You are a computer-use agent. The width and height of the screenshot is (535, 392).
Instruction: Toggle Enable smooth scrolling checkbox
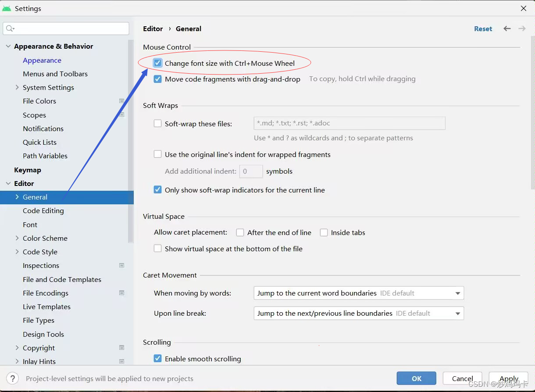[158, 359]
